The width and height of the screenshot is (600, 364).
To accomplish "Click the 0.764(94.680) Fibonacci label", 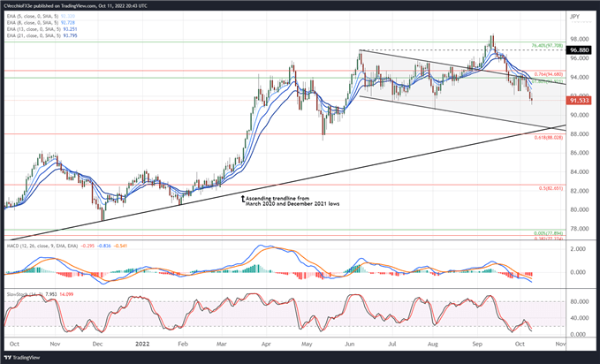I will click(x=549, y=74).
